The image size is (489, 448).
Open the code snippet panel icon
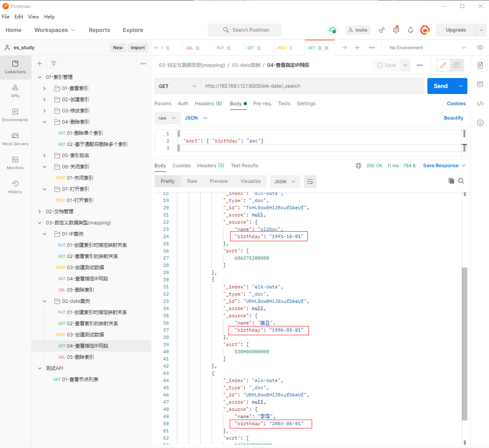pos(480,104)
